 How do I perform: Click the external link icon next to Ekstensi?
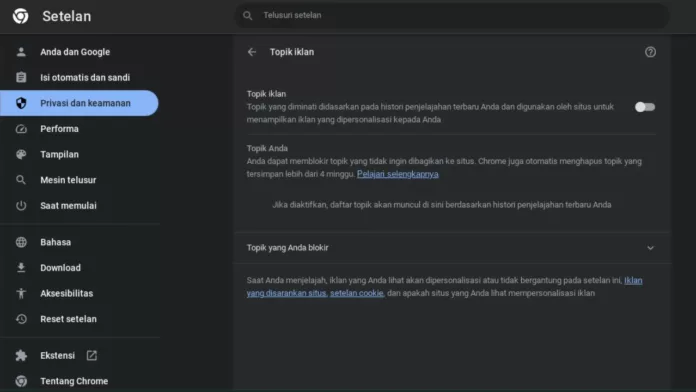pos(91,356)
